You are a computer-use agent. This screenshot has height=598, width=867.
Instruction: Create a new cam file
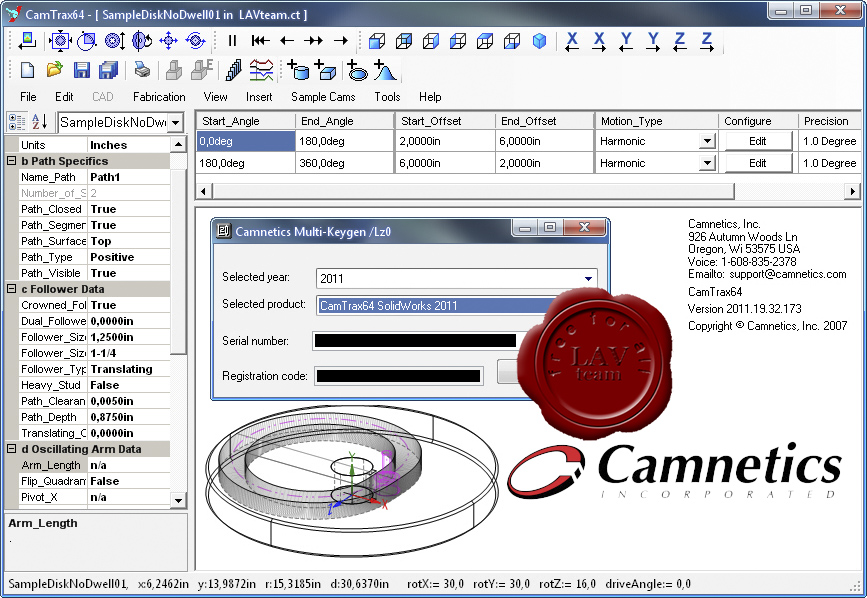click(27, 70)
